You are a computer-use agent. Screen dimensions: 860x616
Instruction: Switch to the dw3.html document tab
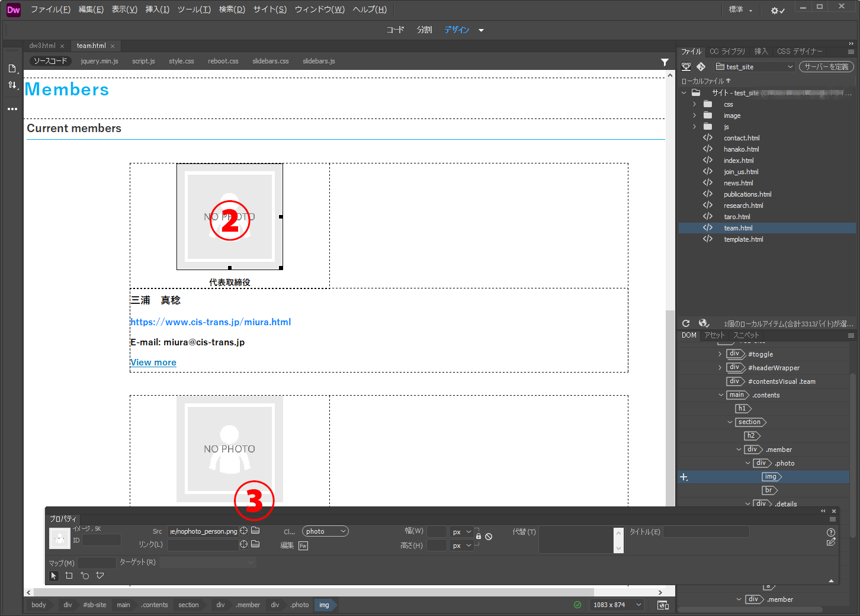click(x=42, y=46)
